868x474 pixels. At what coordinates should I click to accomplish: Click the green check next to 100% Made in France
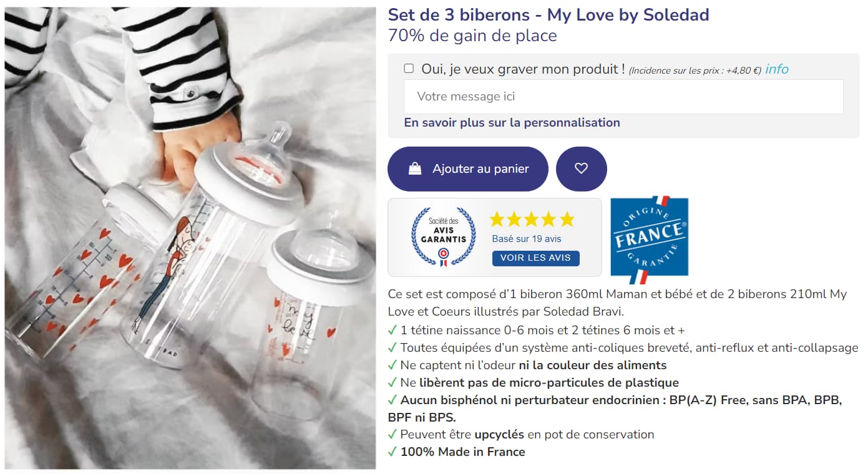point(394,452)
